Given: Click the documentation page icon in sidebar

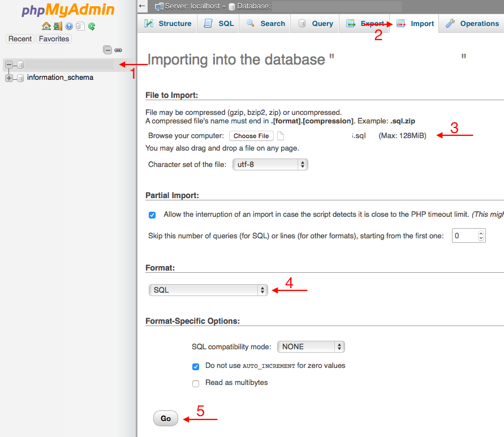Looking at the screenshot, I should coord(80,26).
